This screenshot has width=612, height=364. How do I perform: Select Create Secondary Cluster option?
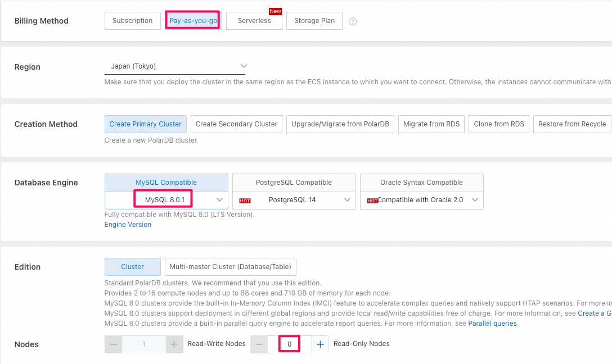pos(236,124)
